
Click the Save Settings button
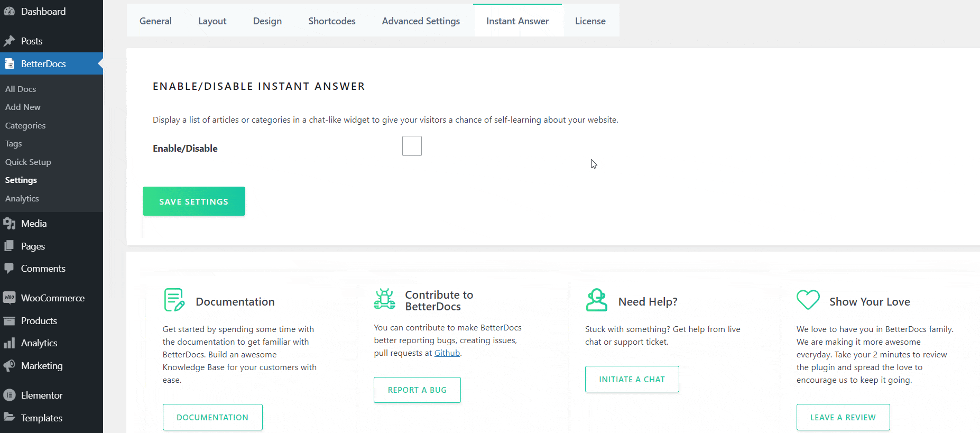pyautogui.click(x=193, y=201)
